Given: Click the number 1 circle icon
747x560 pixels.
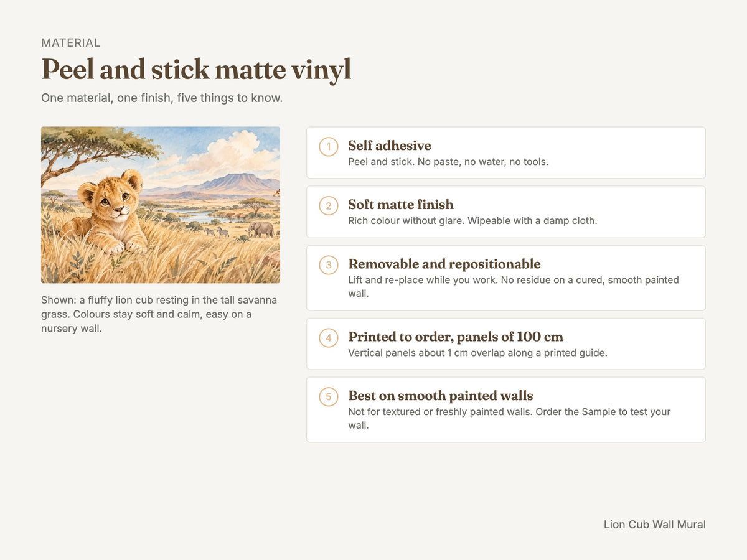Looking at the screenshot, I should 329,147.
